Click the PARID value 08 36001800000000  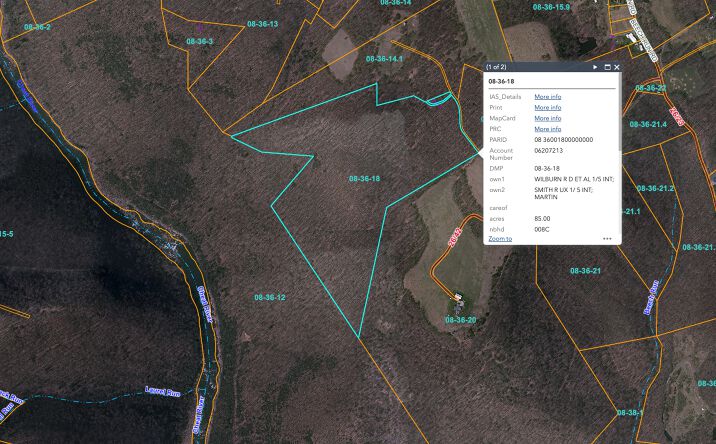563,140
